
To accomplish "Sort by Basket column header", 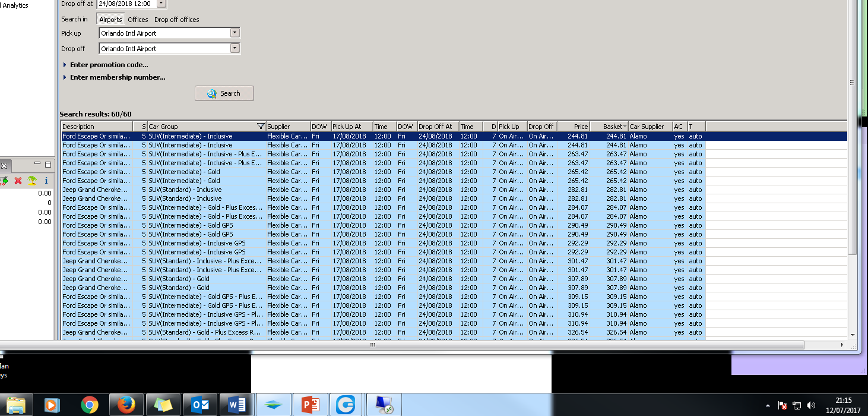I will tap(609, 127).
